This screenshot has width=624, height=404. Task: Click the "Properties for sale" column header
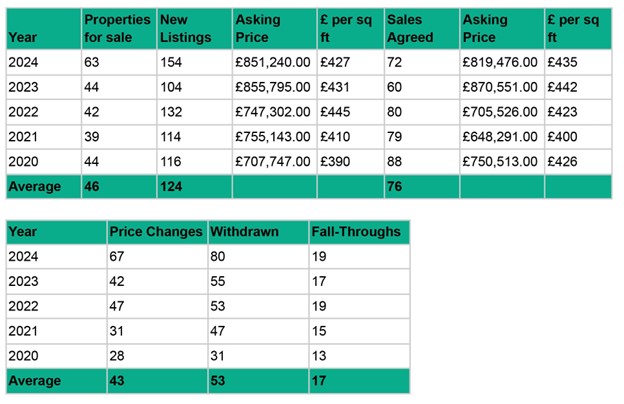pyautogui.click(x=117, y=29)
